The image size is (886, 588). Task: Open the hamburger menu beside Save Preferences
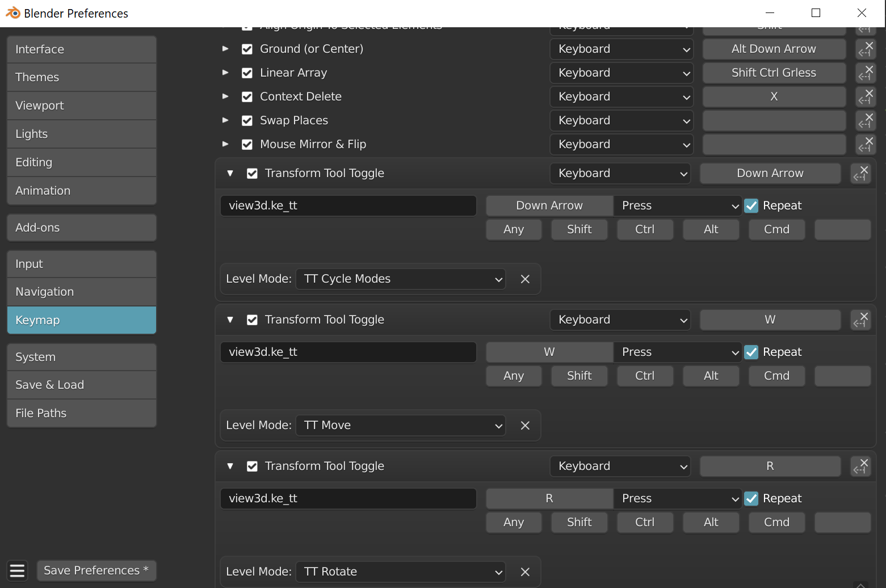pyautogui.click(x=18, y=570)
